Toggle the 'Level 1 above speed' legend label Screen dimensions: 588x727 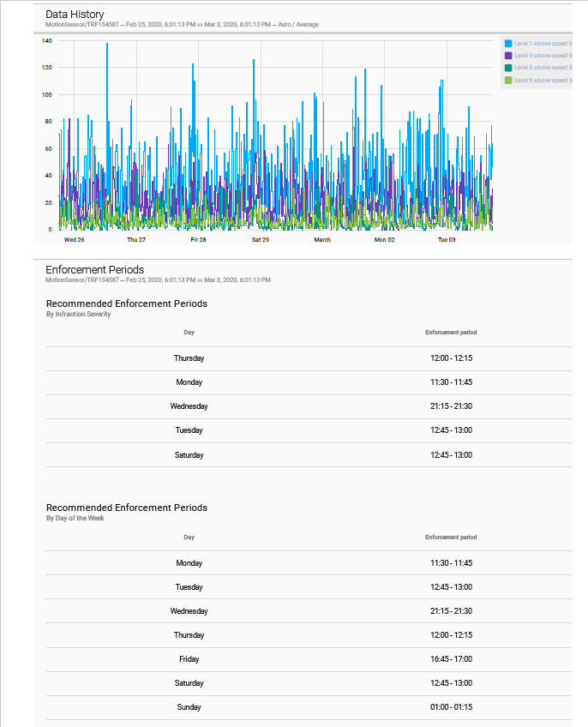coord(543,43)
